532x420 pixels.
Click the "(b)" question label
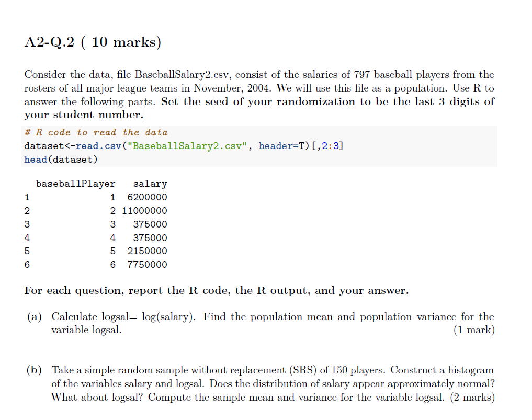35,370
